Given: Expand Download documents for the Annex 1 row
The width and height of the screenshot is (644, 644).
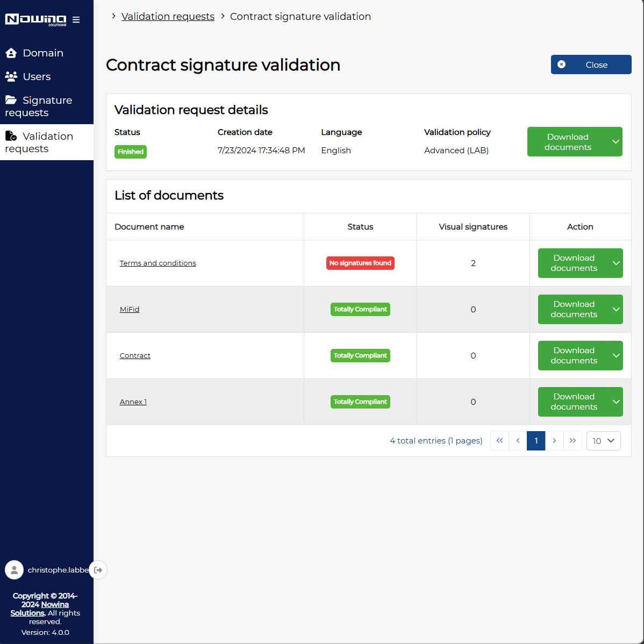Looking at the screenshot, I should (616, 402).
